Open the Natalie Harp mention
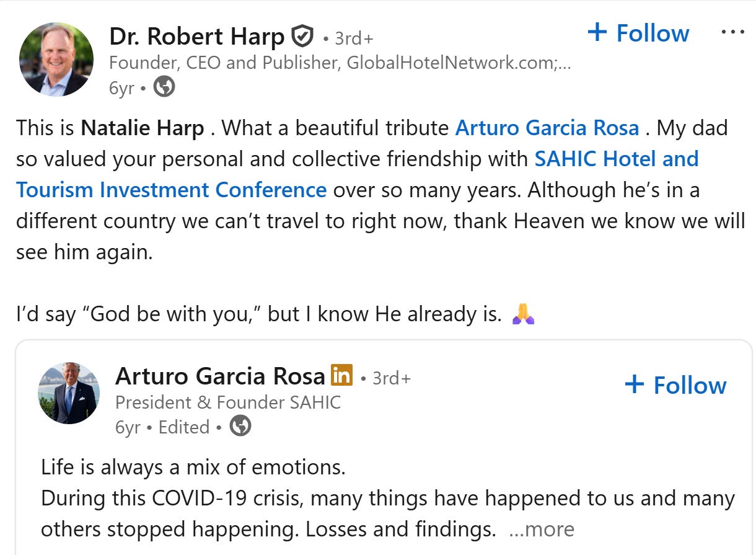Viewport: 756px width, 555px height. click(x=143, y=128)
